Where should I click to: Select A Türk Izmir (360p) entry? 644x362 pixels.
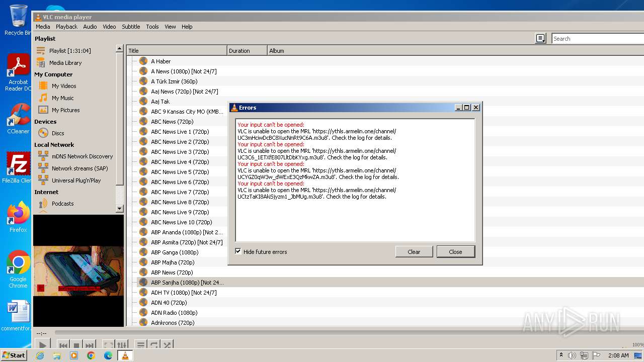[174, 81]
